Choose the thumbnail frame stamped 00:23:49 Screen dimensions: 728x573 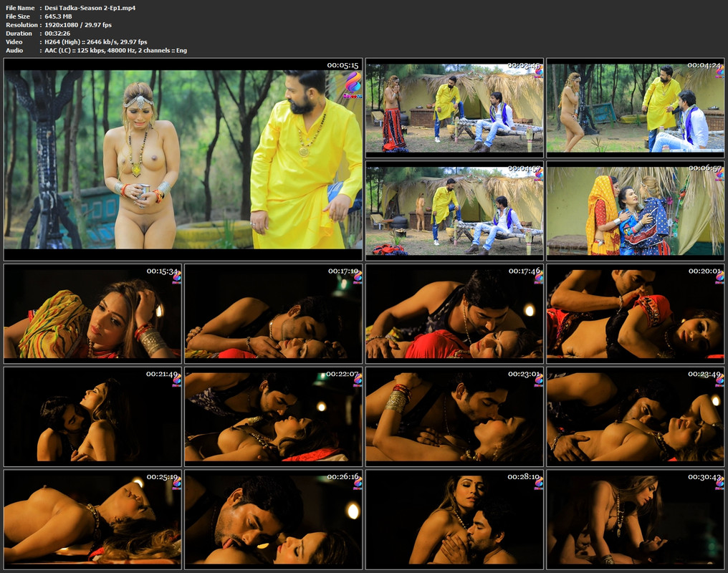pos(635,417)
